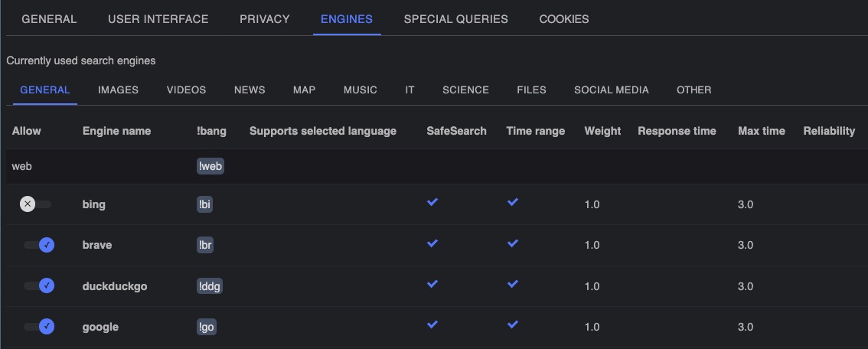Click the bing SafeSearch checkmark

point(432,202)
